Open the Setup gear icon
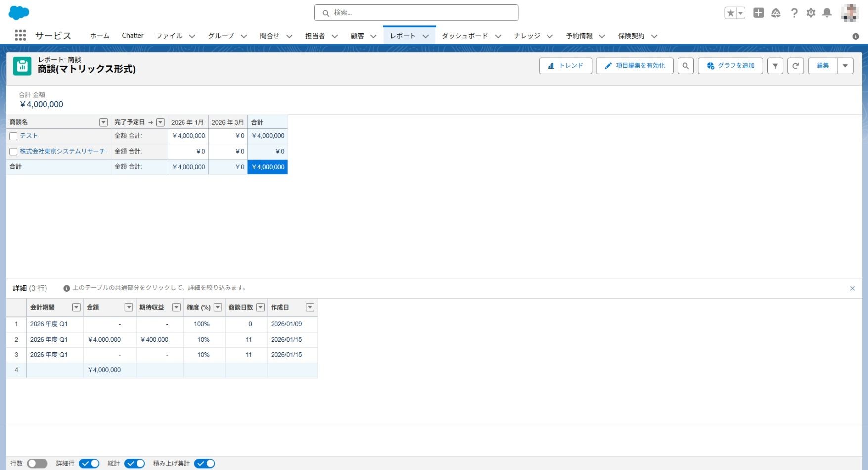This screenshot has width=868, height=470. click(x=811, y=13)
